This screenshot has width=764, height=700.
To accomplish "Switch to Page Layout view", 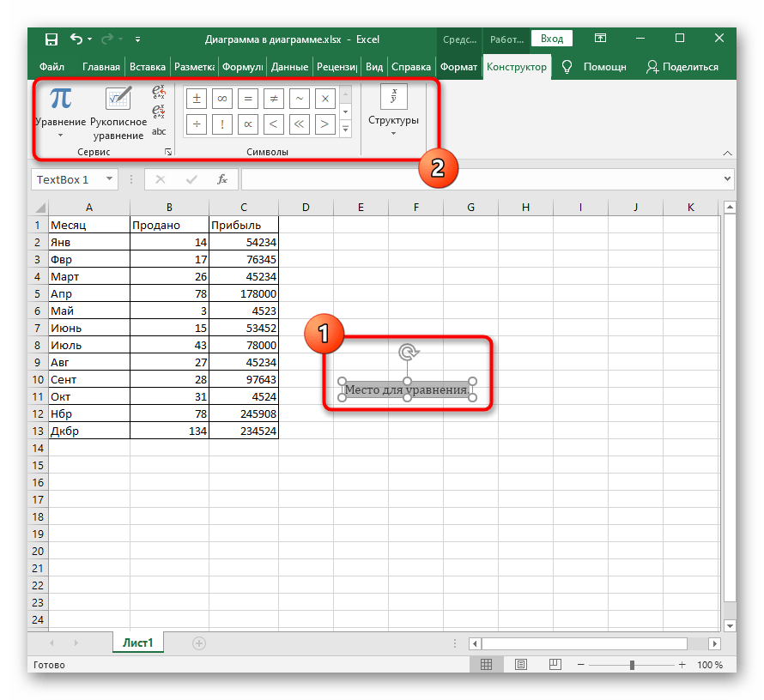I will pos(521,665).
